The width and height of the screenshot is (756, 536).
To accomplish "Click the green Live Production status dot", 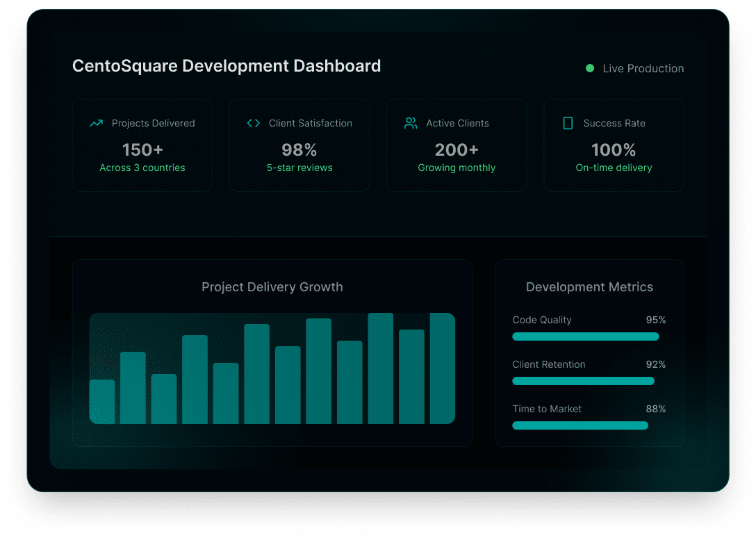I will point(590,68).
